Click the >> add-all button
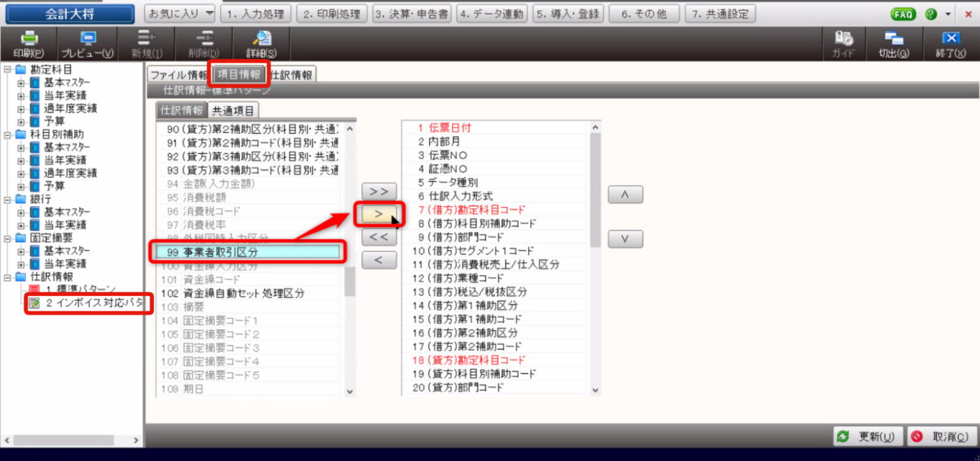The width and height of the screenshot is (980, 461). pyautogui.click(x=379, y=191)
